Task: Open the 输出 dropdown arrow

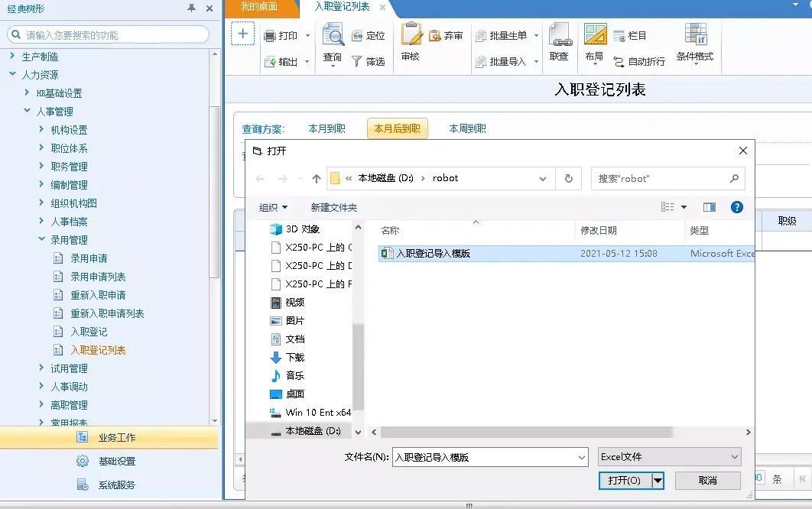Action: pyautogui.click(x=307, y=62)
